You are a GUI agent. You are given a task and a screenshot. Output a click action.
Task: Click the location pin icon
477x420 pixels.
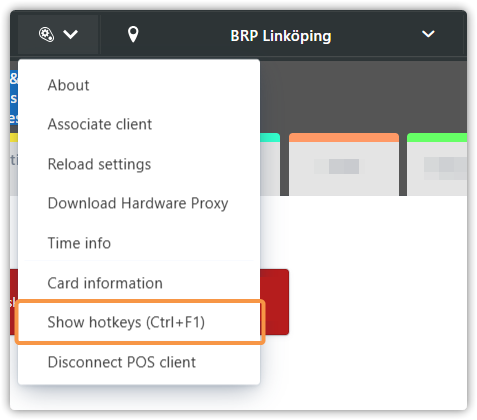pos(133,35)
